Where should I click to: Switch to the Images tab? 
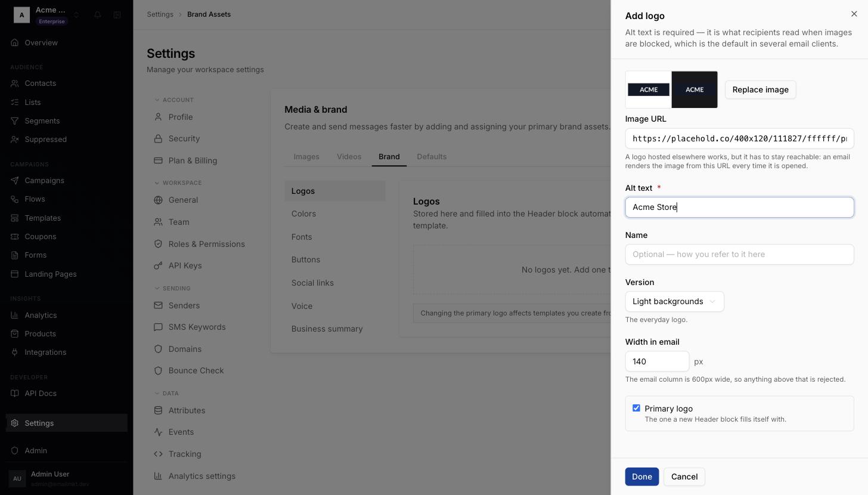point(306,157)
